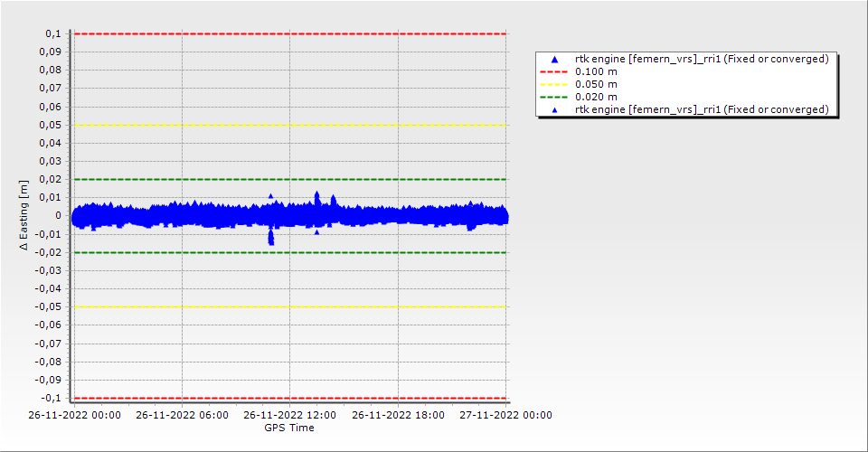The width and height of the screenshot is (868, 452).
Task: Click the Δ Easting [m] axis title
Action: 25,215
